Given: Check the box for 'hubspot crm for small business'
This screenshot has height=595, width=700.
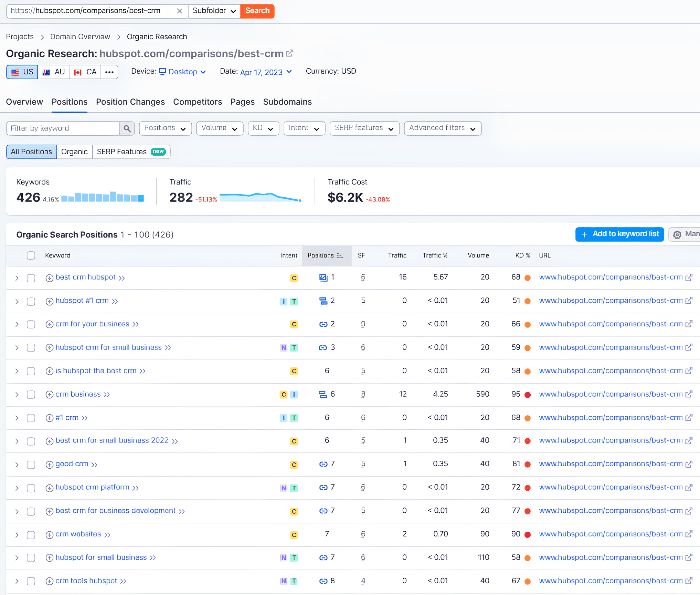Looking at the screenshot, I should click(x=31, y=348).
